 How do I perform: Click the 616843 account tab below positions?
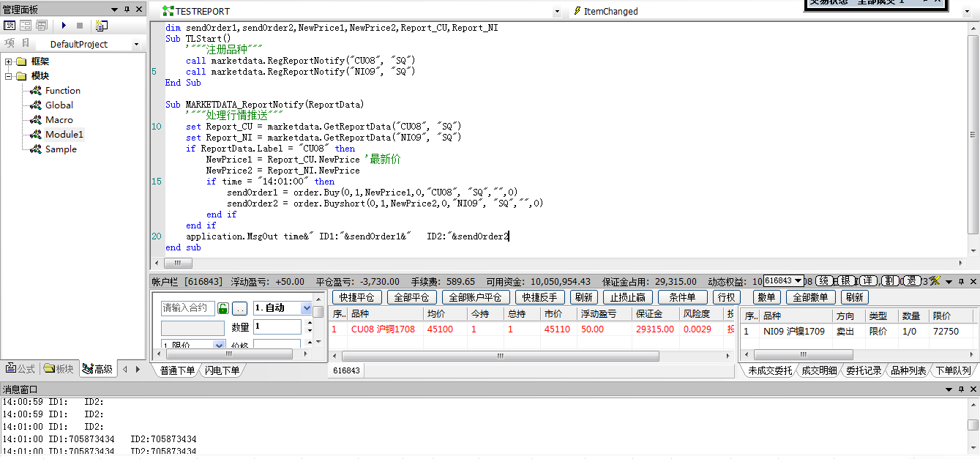[x=347, y=371]
